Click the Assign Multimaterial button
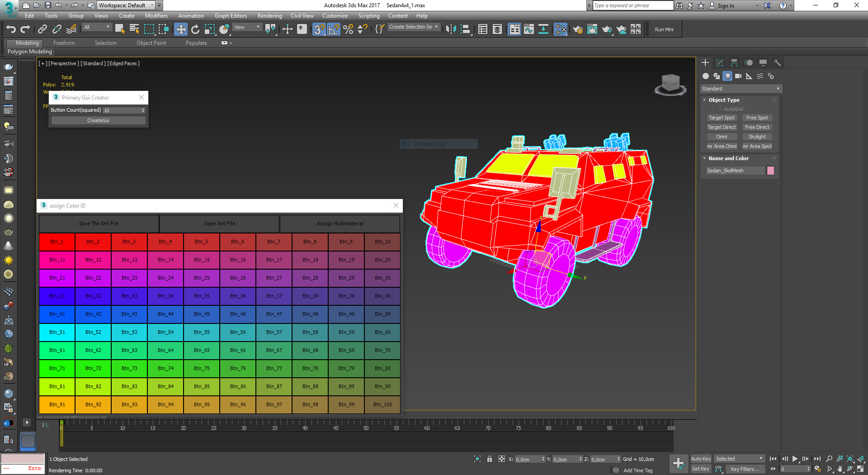868x475 pixels. pyautogui.click(x=340, y=223)
